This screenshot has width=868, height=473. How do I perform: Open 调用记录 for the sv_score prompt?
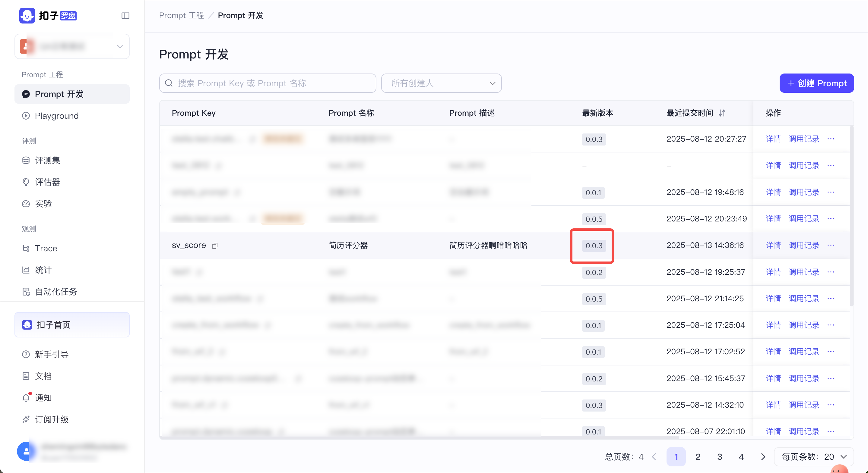(804, 246)
